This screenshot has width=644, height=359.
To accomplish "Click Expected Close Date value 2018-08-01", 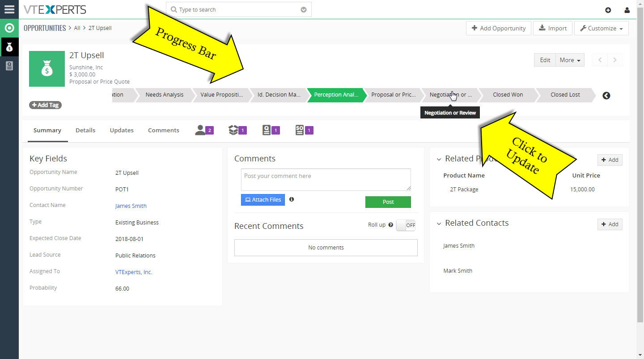I will [x=130, y=239].
